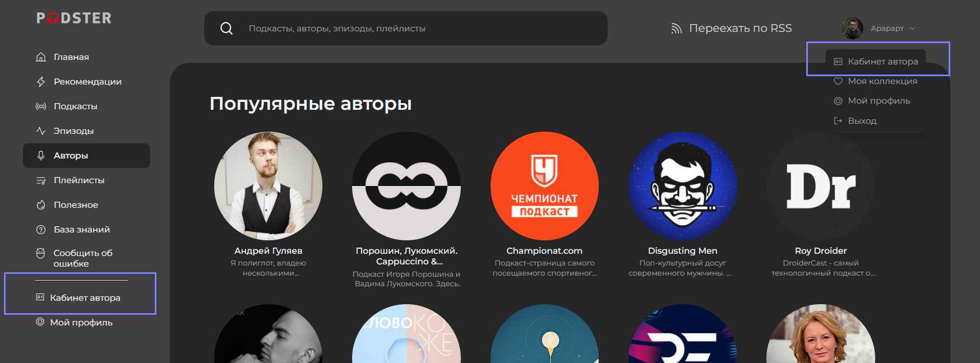Click the База знаний question icon

pyautogui.click(x=41, y=230)
